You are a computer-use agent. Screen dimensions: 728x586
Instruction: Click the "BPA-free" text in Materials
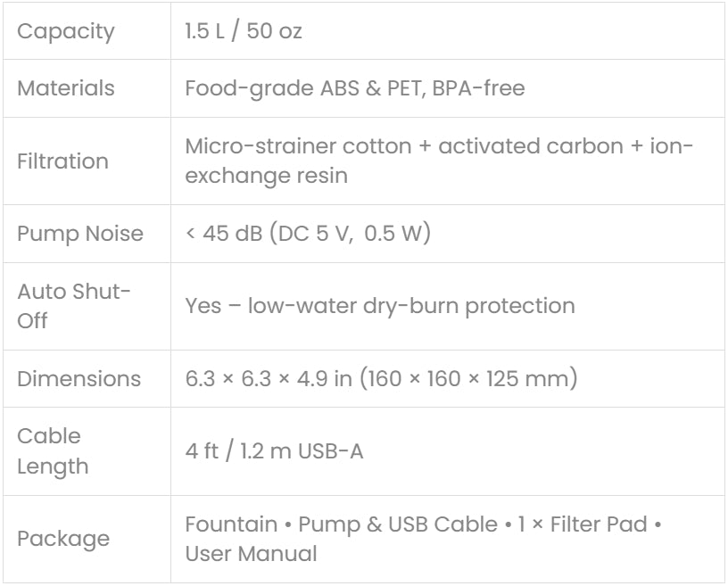(478, 88)
